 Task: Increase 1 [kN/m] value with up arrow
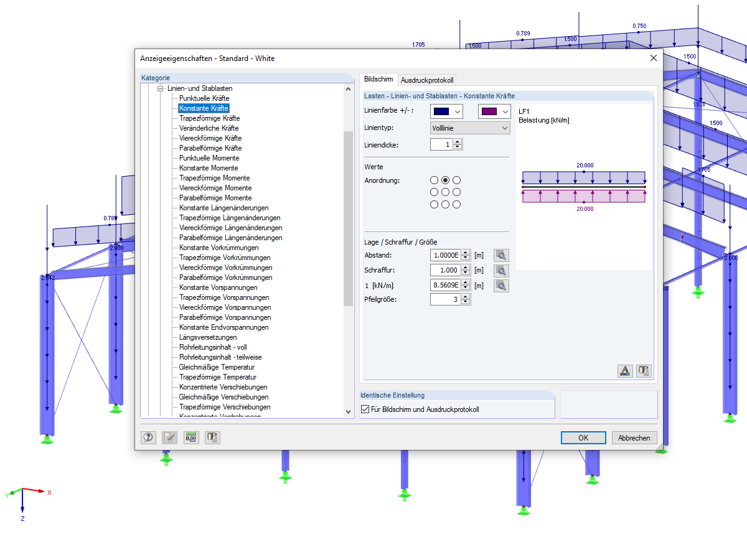click(x=465, y=282)
